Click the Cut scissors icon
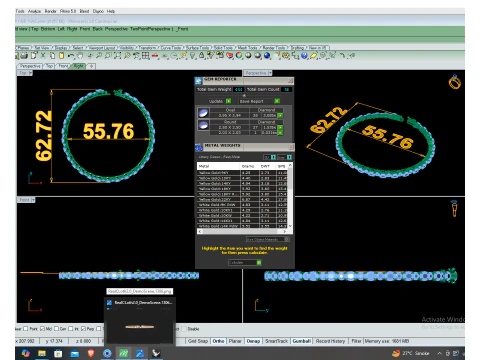 pos(43,56)
